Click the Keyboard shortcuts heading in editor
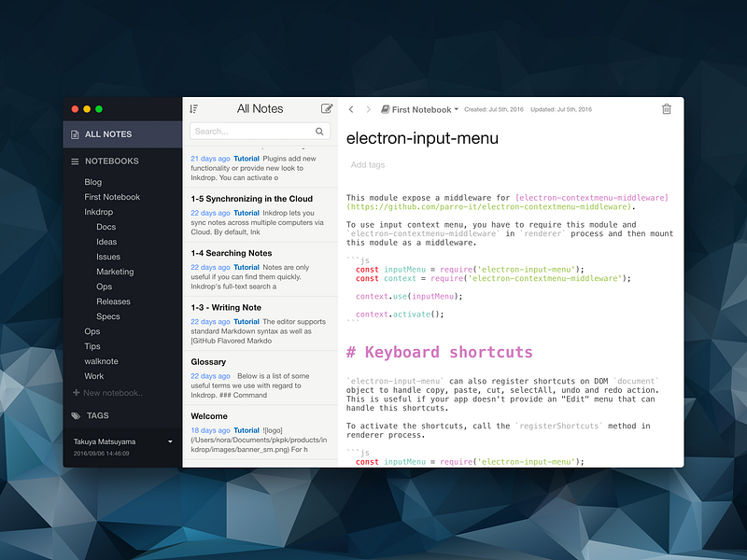 coord(439,353)
